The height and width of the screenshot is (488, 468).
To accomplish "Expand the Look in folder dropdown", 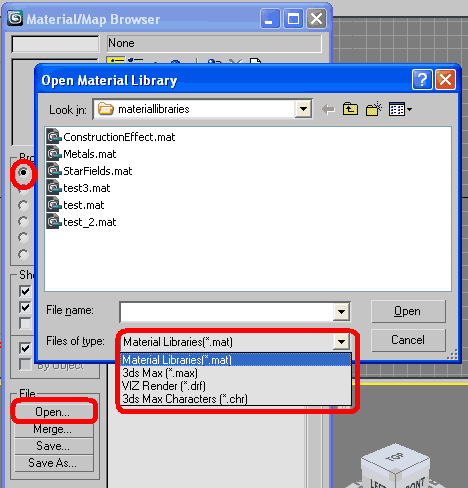I will [x=303, y=109].
